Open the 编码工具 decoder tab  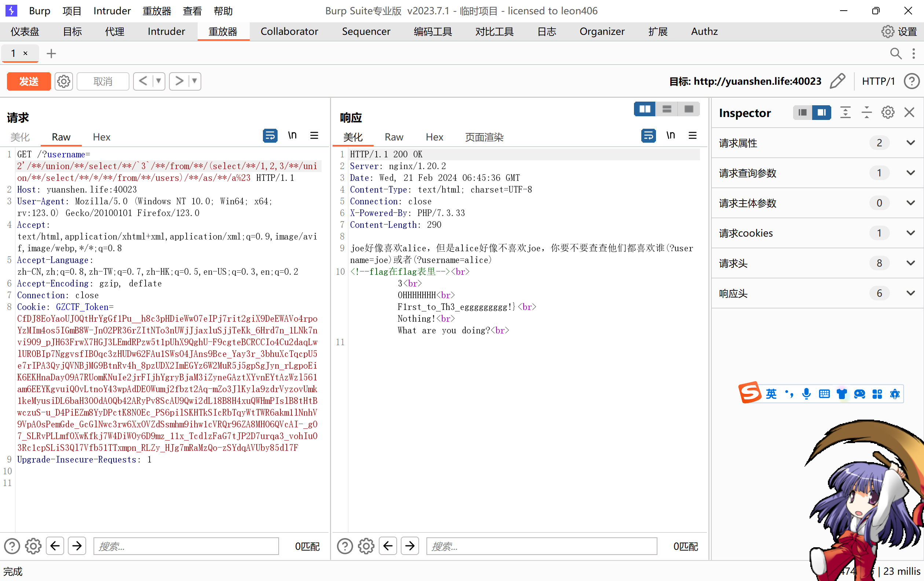[x=432, y=32]
